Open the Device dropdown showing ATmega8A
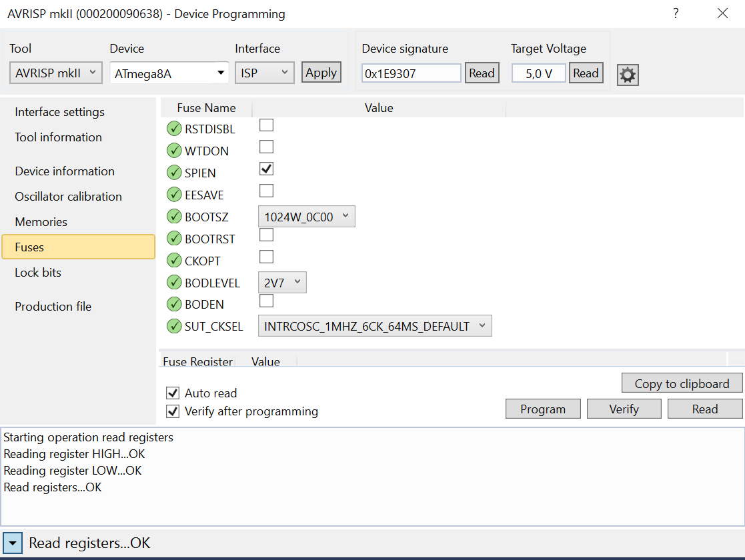The width and height of the screenshot is (745, 560). [x=169, y=73]
